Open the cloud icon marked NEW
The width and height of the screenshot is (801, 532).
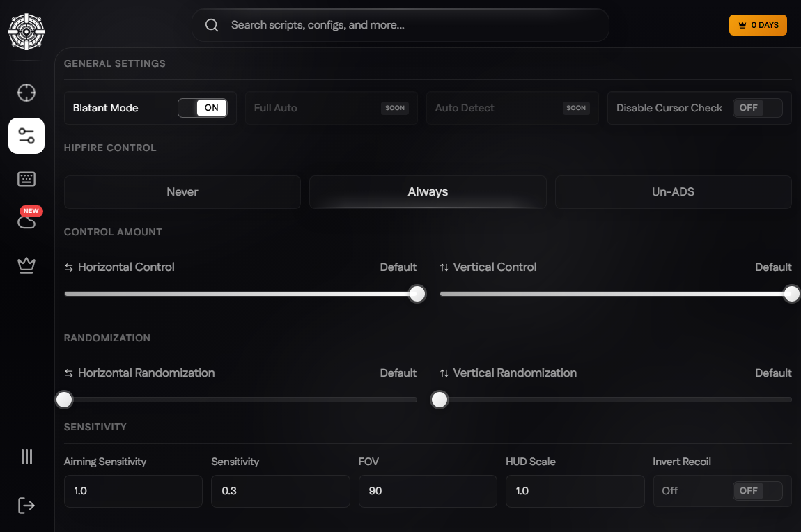[x=26, y=219]
